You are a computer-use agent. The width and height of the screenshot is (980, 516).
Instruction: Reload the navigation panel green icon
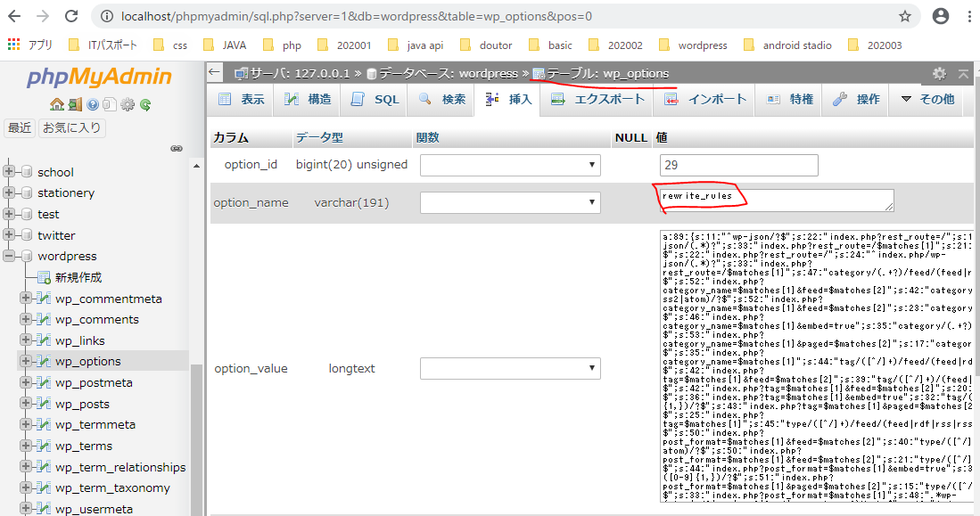[145, 104]
